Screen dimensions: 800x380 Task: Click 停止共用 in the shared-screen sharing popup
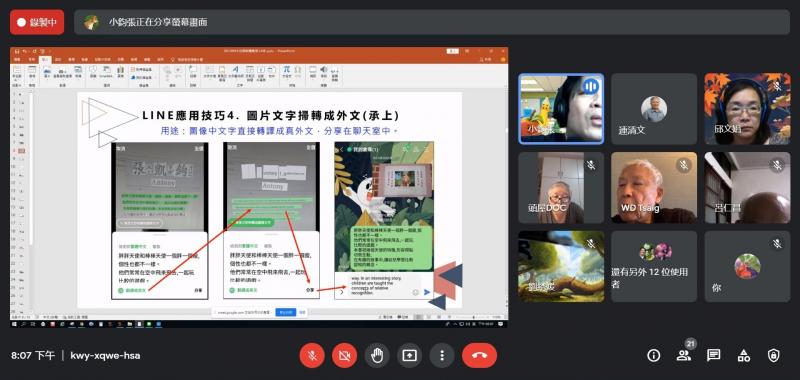[286, 312]
